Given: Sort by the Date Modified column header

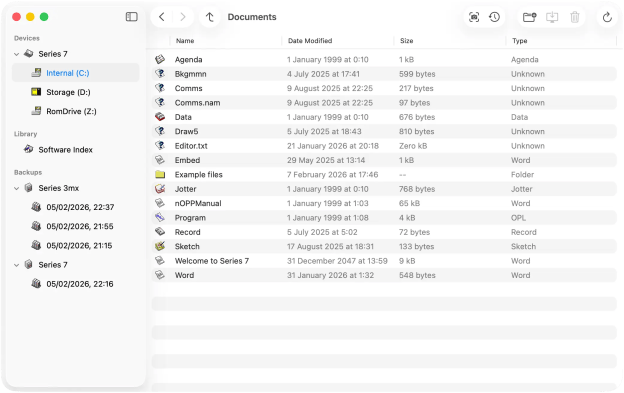Looking at the screenshot, I should 310,41.
